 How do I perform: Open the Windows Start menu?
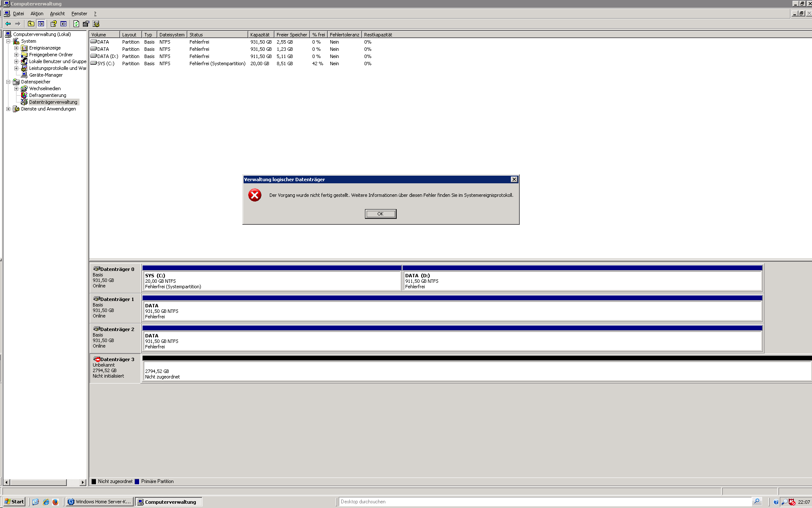click(x=14, y=502)
